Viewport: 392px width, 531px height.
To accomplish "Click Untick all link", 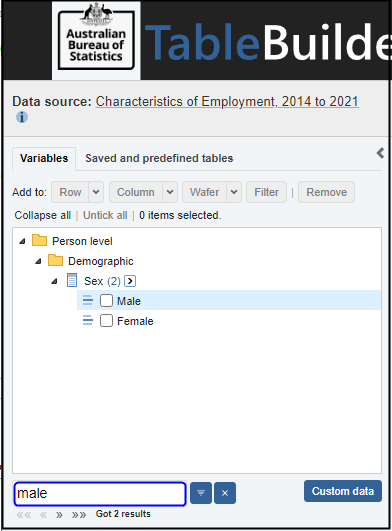I will (105, 215).
